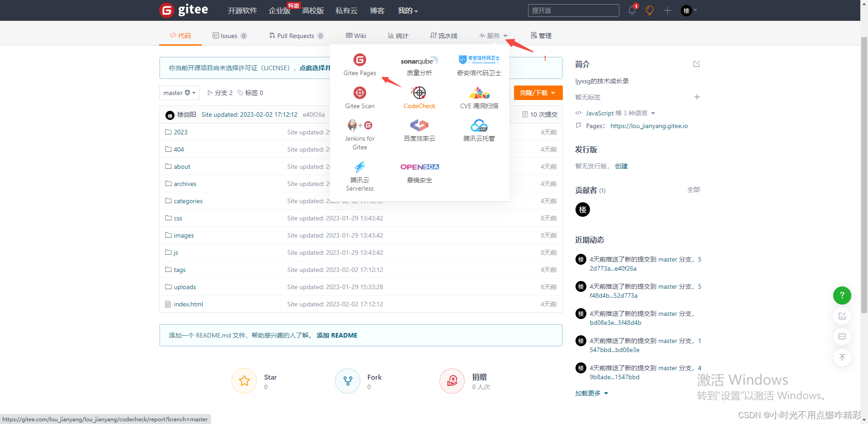Image resolution: width=868 pixels, height=424 pixels.
Task: Open the categories folder
Action: tap(188, 201)
